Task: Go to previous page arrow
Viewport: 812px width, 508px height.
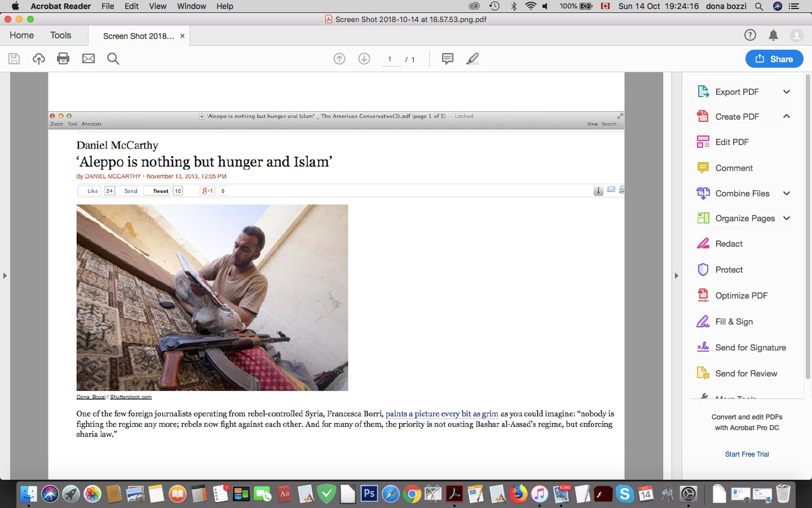Action: pos(339,59)
